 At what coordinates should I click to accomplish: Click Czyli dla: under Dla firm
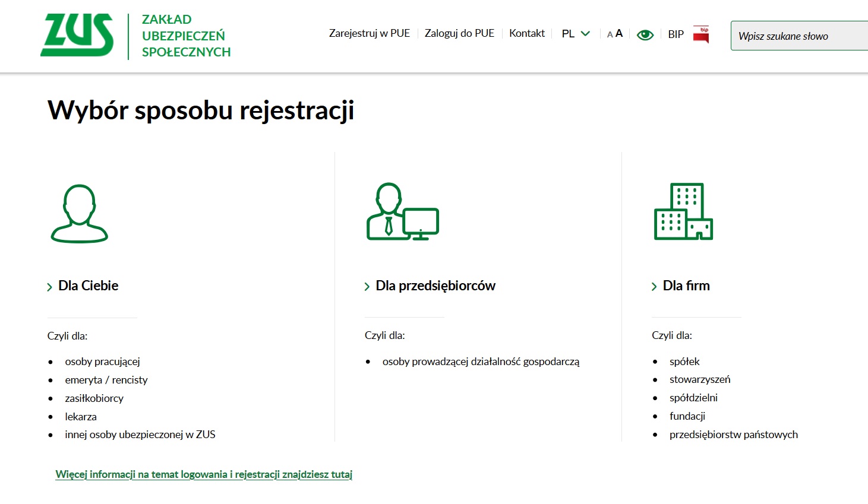(x=672, y=335)
